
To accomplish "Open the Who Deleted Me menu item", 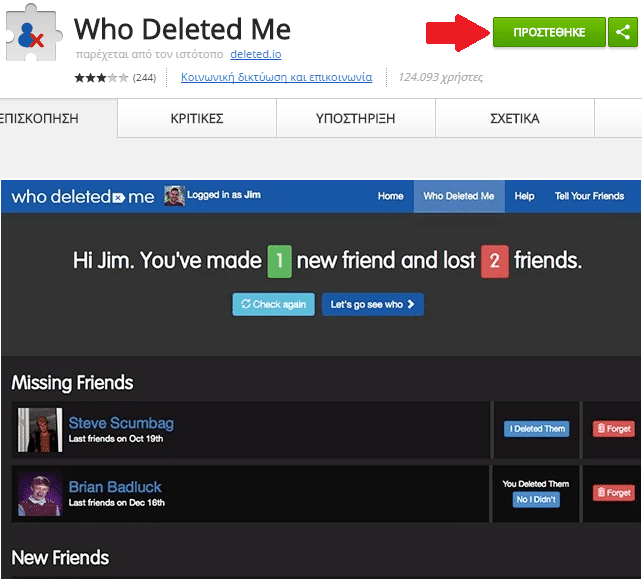I will 459,196.
